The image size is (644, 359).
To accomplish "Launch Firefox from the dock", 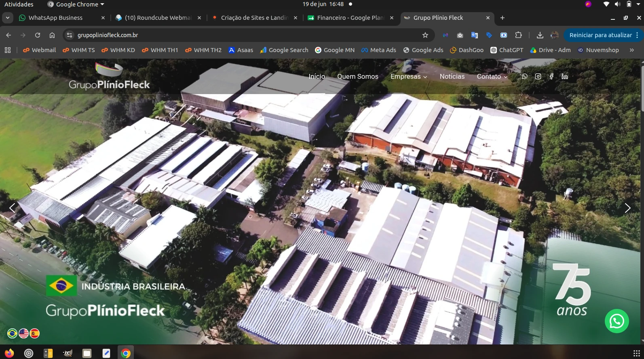I will [9, 353].
